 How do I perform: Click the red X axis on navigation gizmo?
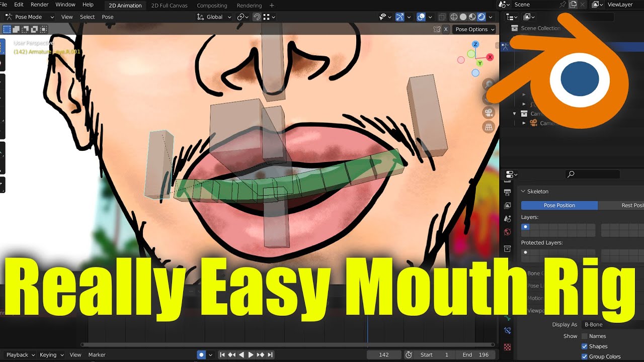click(490, 57)
